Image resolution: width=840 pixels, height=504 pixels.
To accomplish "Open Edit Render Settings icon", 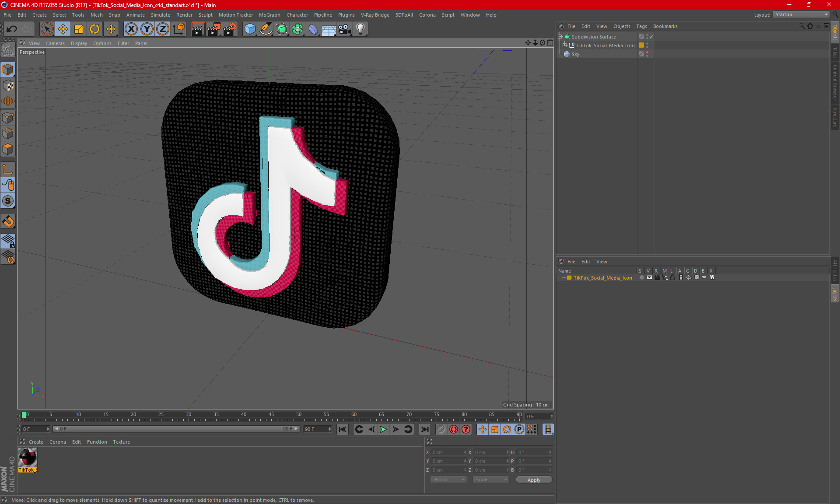I will (x=230, y=29).
